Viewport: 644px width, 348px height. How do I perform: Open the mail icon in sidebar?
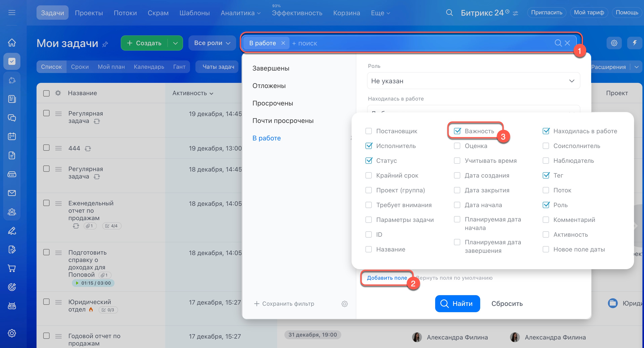click(x=12, y=193)
